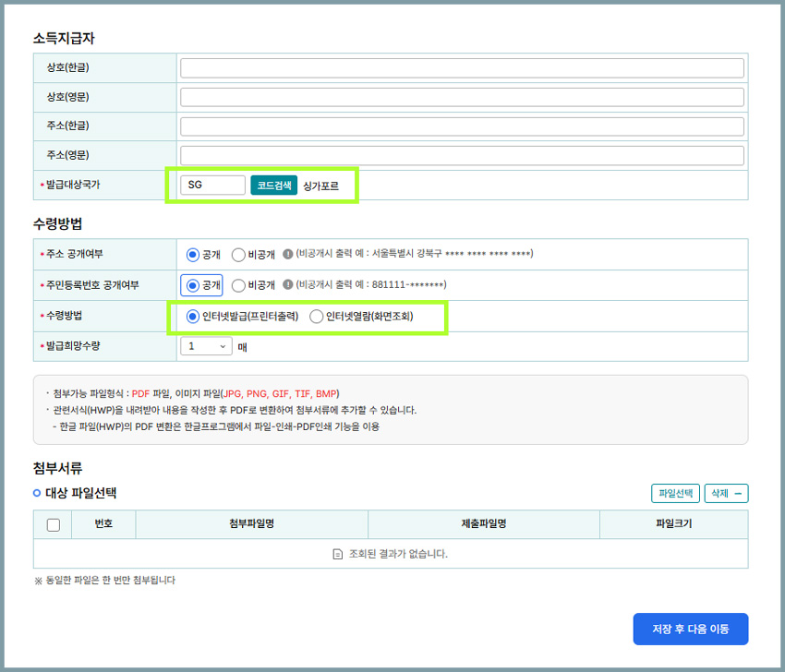Choose 인터넷열람(화면조회) radio option
The image size is (785, 672).
[x=317, y=317]
